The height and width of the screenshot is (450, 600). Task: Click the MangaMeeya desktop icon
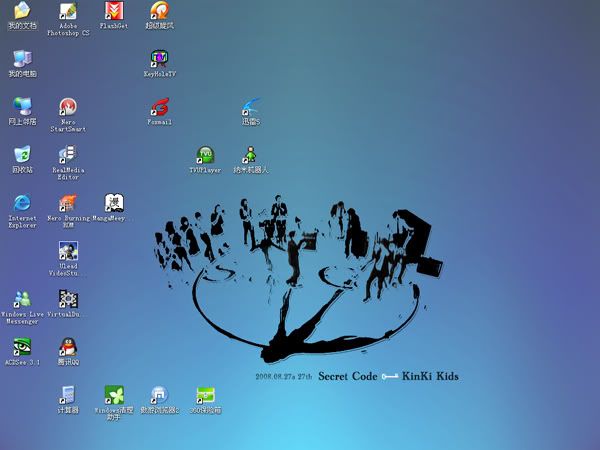click(113, 202)
